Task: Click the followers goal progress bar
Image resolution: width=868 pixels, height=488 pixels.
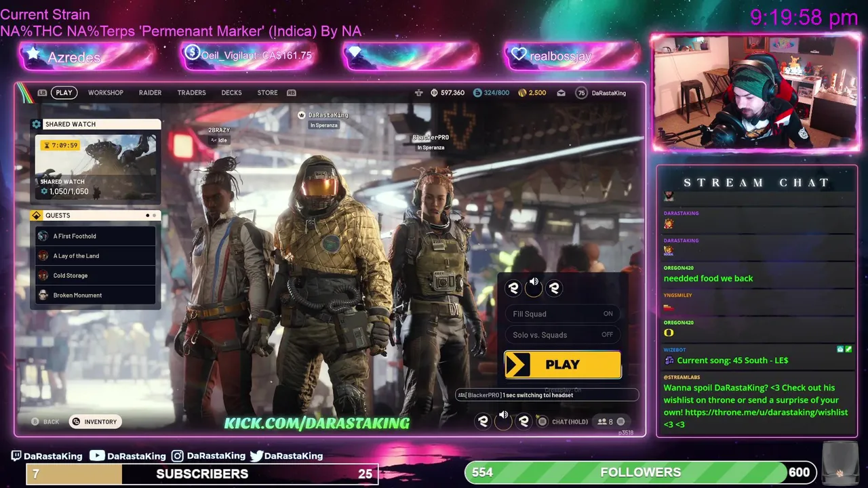Action: point(639,472)
